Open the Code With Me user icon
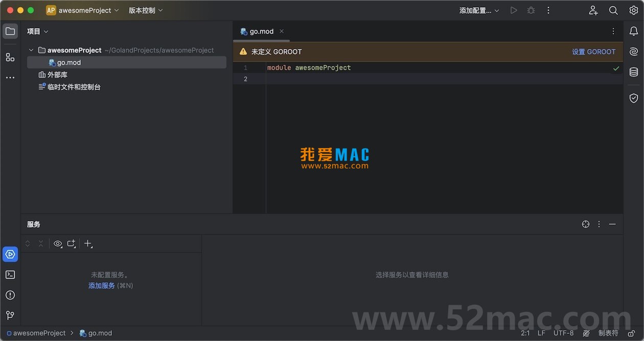Image resolution: width=644 pixels, height=341 pixels. coord(593,10)
